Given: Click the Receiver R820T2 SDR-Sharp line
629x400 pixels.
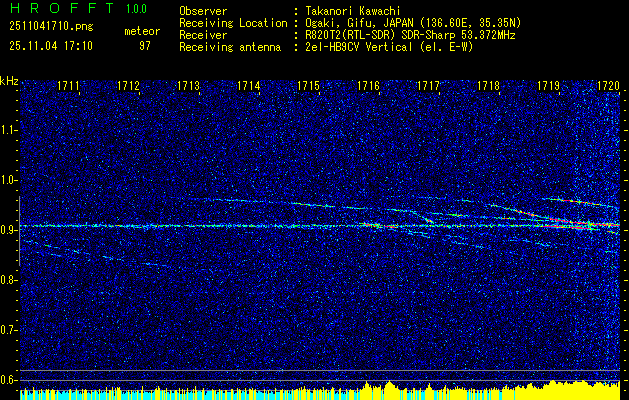Looking at the screenshot, I should point(347,35).
